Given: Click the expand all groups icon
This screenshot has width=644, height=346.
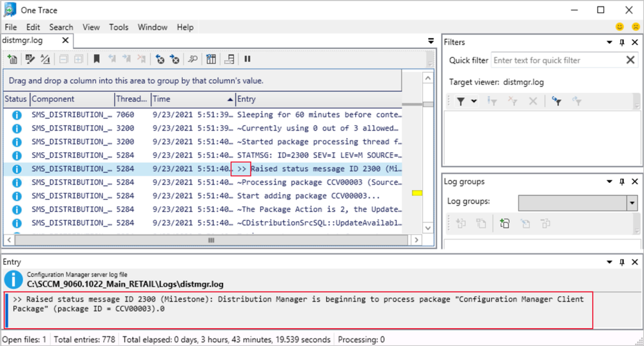Looking at the screenshot, I should click(x=79, y=59).
